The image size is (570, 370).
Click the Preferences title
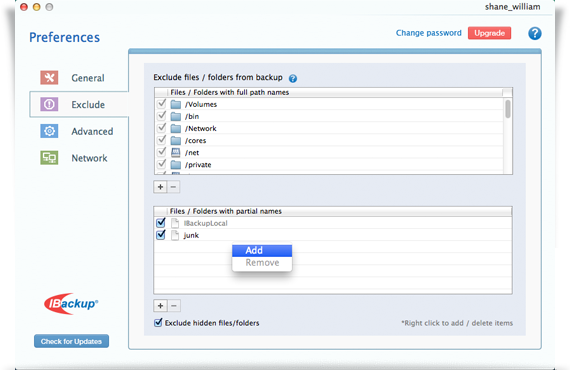tap(64, 37)
